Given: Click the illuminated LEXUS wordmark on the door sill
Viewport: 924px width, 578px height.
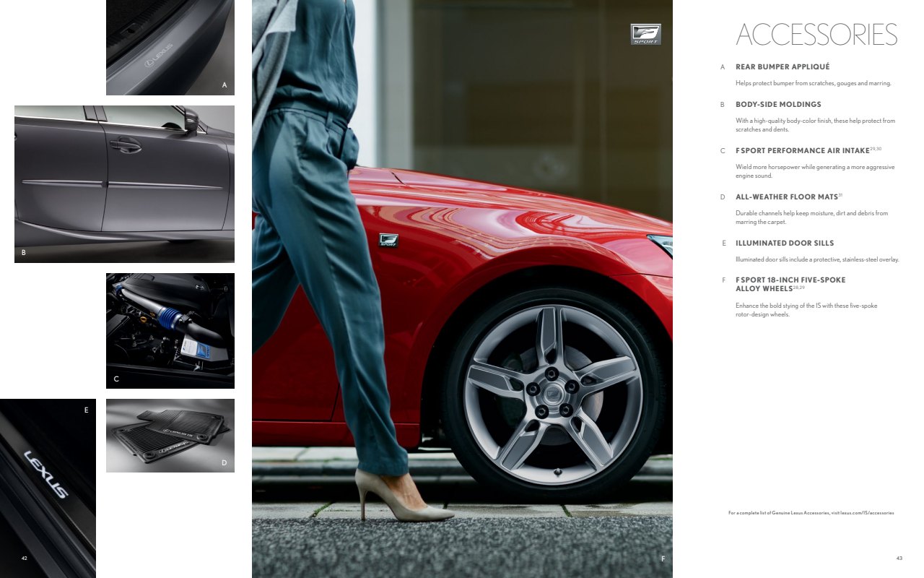Looking at the screenshot, I should coord(45,474).
